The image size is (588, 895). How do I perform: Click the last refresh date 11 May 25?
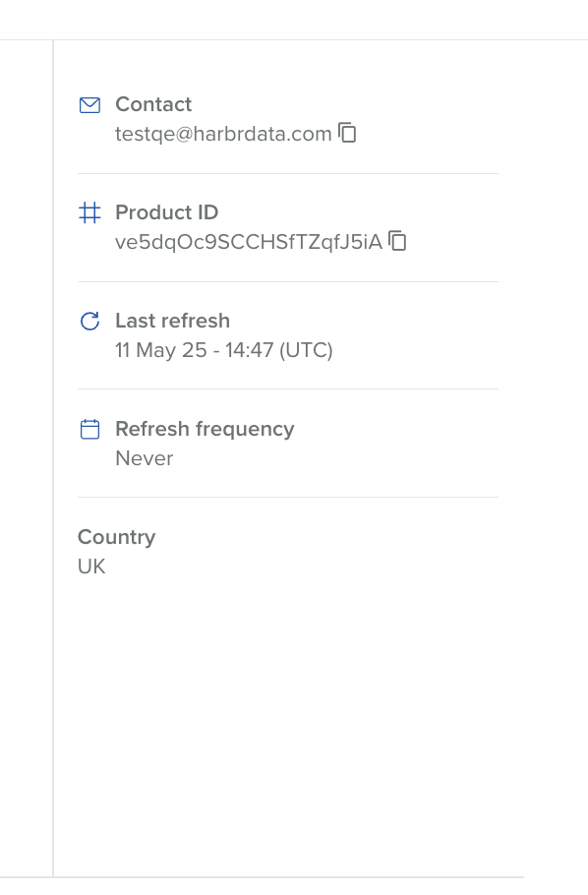161,350
